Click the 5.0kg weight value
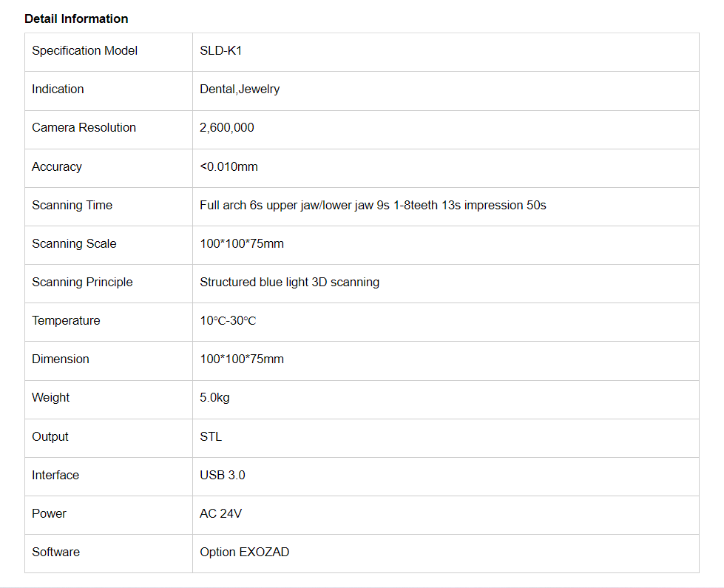The width and height of the screenshot is (724, 588). click(x=214, y=398)
